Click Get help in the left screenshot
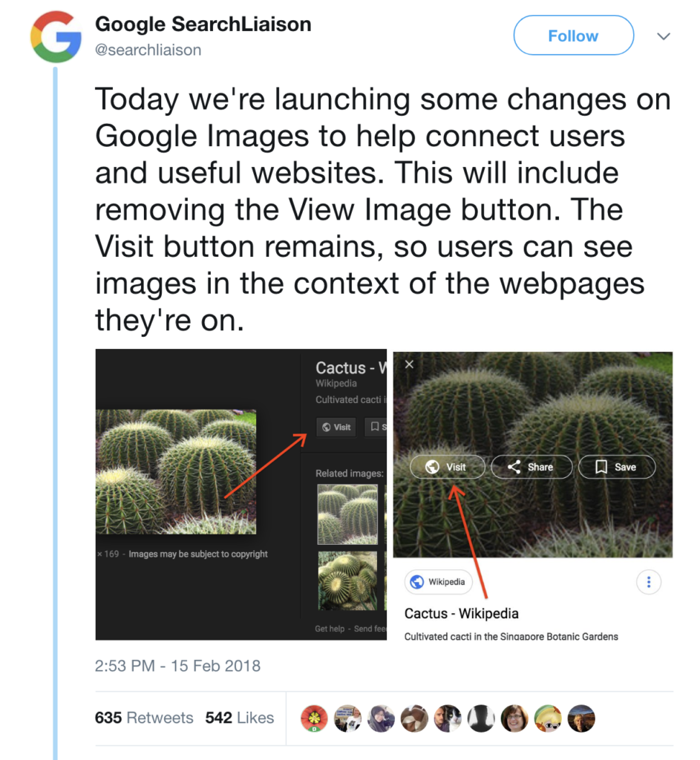 pos(329,628)
